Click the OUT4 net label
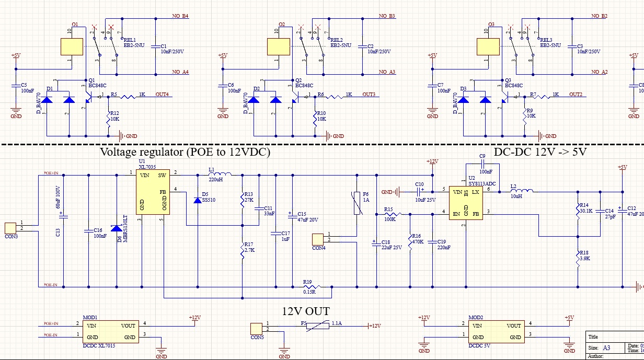Viewport: 644px width, 360px height. pos(162,95)
